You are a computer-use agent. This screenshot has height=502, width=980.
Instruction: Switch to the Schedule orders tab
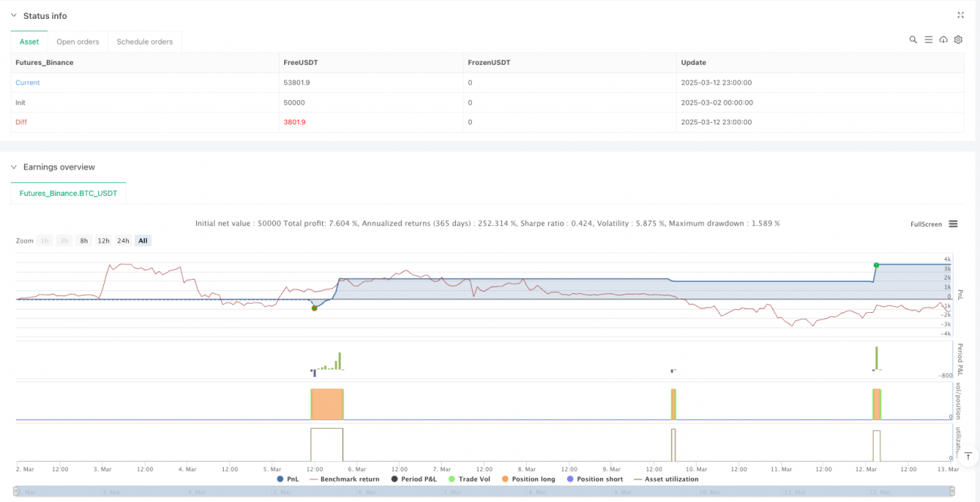pos(145,41)
